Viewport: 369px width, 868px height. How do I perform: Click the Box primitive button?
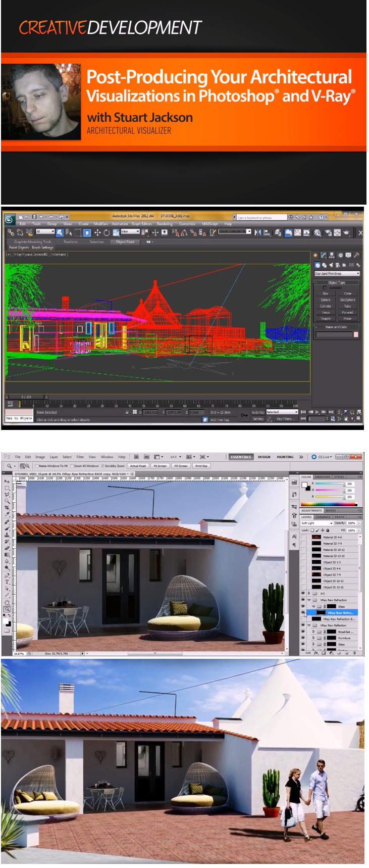pos(326,293)
